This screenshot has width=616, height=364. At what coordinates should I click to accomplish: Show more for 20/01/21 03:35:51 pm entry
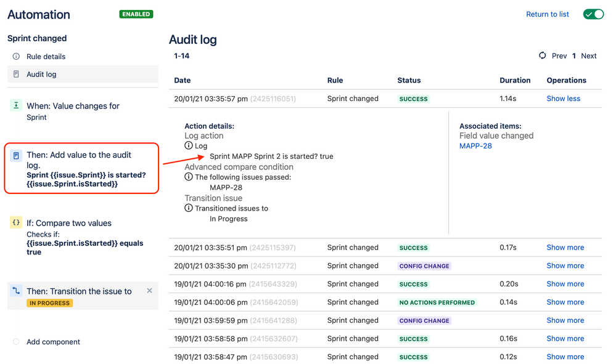(x=565, y=248)
